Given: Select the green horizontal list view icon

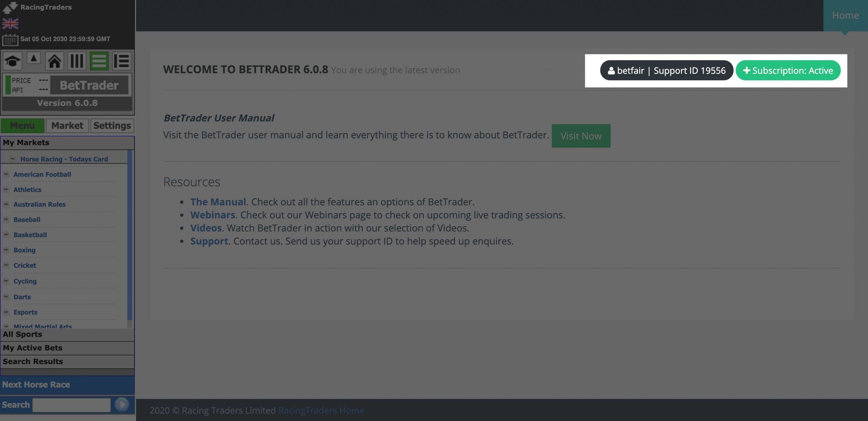Looking at the screenshot, I should click(99, 61).
